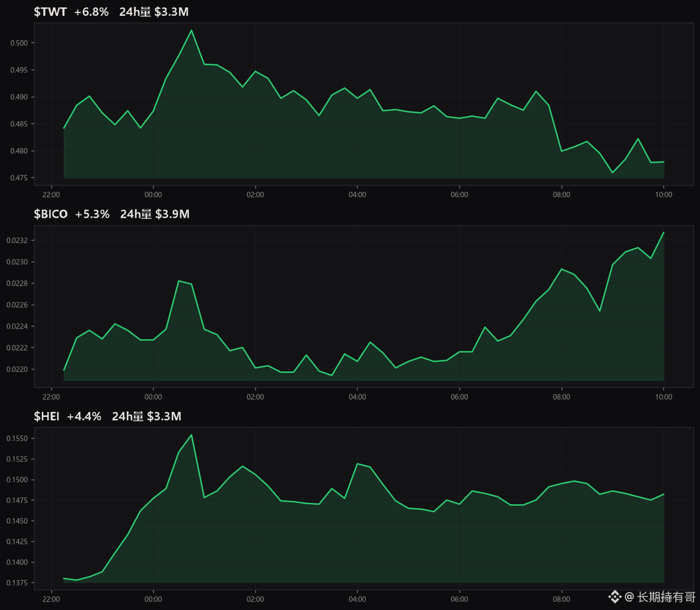Click the 00:00 time label under TWT chart
Screen dimensions: 700x610
pos(153,195)
